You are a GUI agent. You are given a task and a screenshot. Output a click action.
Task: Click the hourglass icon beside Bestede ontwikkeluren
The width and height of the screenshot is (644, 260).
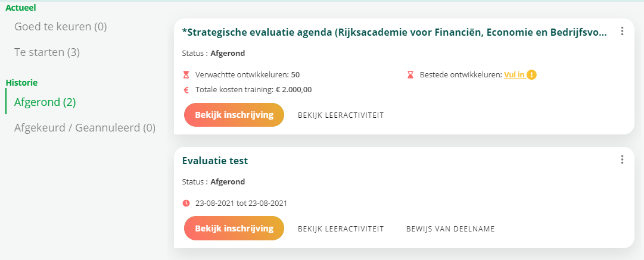pyautogui.click(x=410, y=75)
